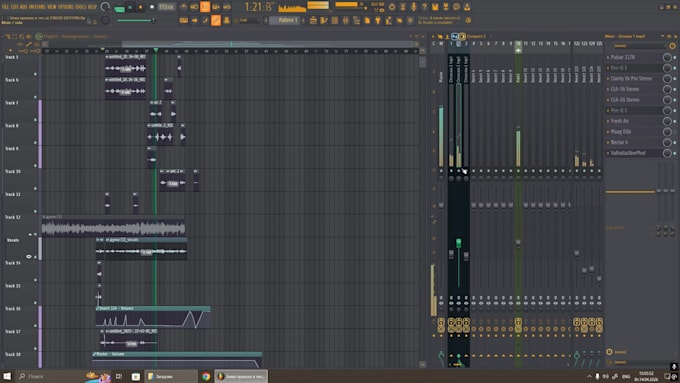Image resolution: width=680 pixels, height=383 pixels.
Task: Mute playlist Track 7 LED
Action: click(36, 120)
